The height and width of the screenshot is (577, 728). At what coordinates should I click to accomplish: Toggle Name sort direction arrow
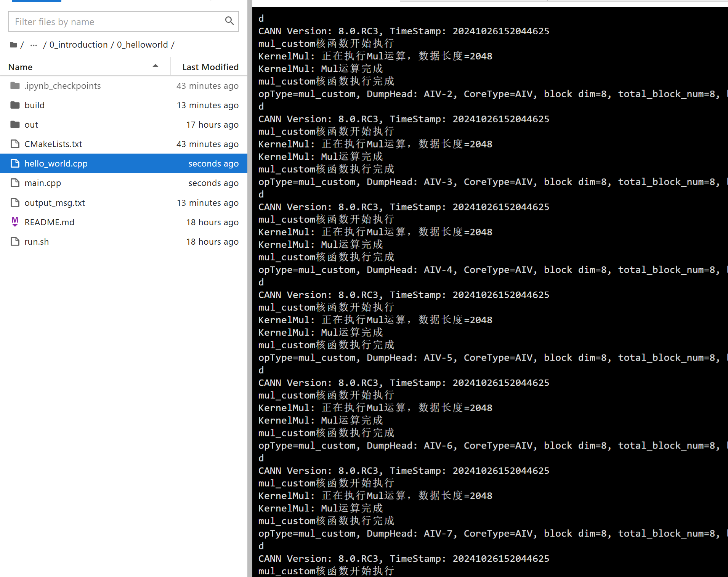[156, 66]
